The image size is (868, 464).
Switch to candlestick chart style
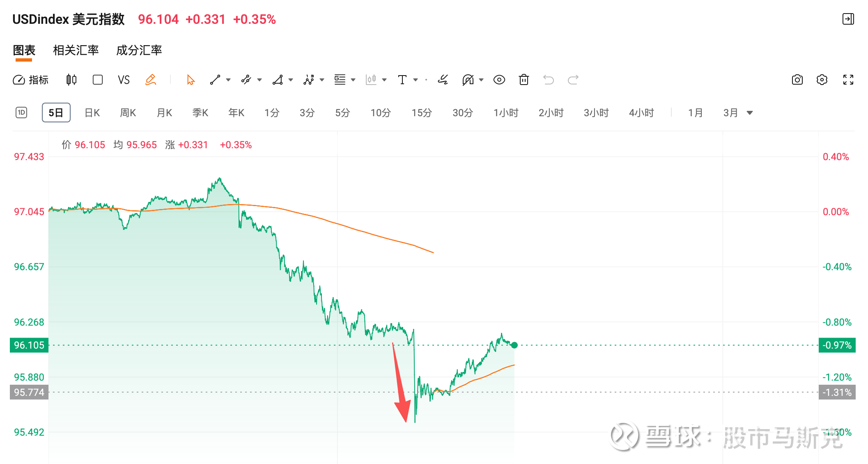pos(71,80)
